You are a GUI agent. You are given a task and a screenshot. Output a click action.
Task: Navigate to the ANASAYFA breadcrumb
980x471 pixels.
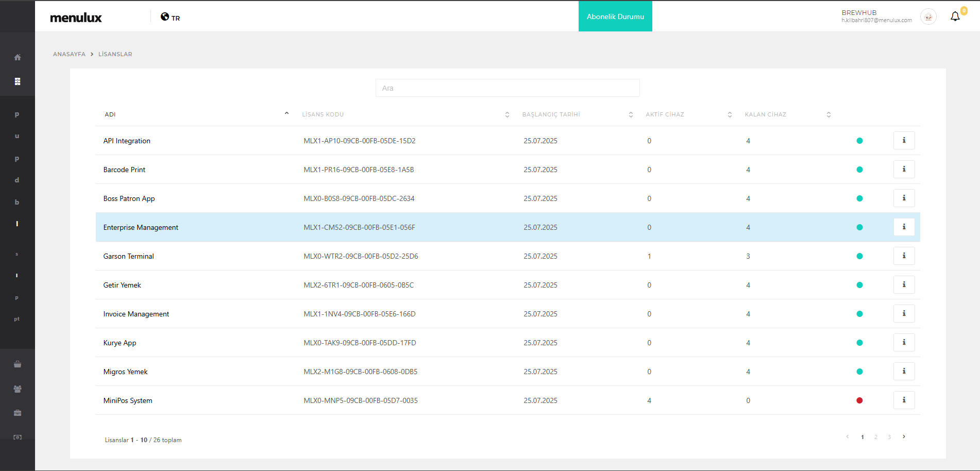pos(69,54)
